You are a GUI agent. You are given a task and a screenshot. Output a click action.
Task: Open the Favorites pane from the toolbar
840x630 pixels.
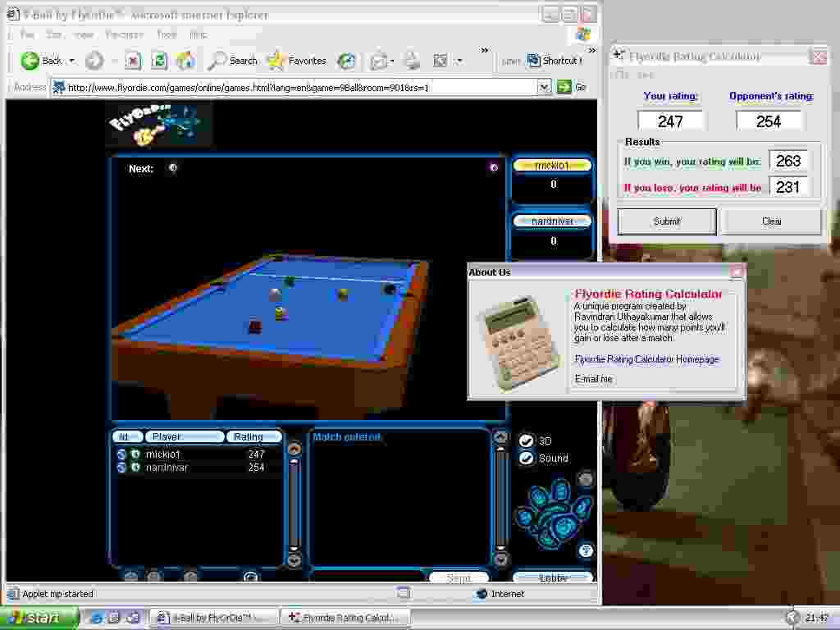[x=296, y=61]
